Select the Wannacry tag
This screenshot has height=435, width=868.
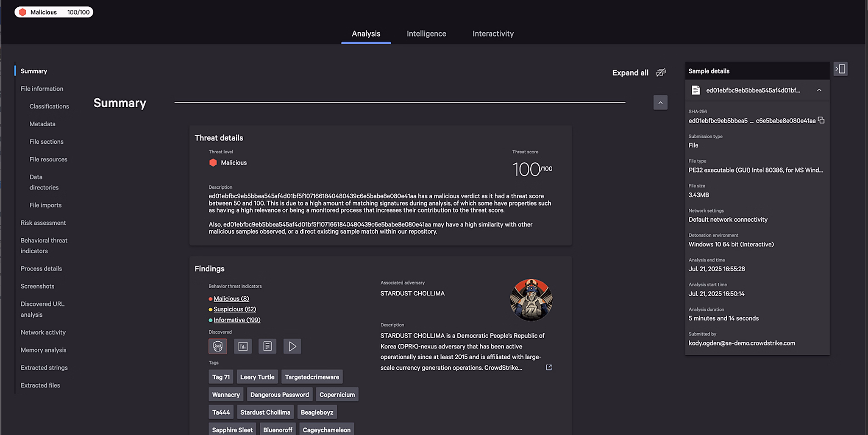pyautogui.click(x=226, y=395)
